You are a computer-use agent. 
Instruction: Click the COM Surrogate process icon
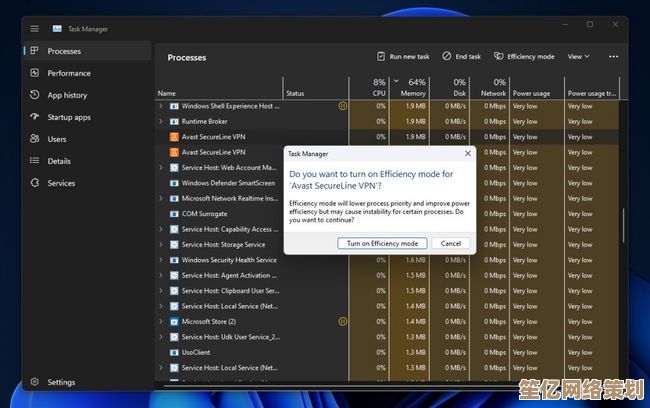tap(174, 214)
